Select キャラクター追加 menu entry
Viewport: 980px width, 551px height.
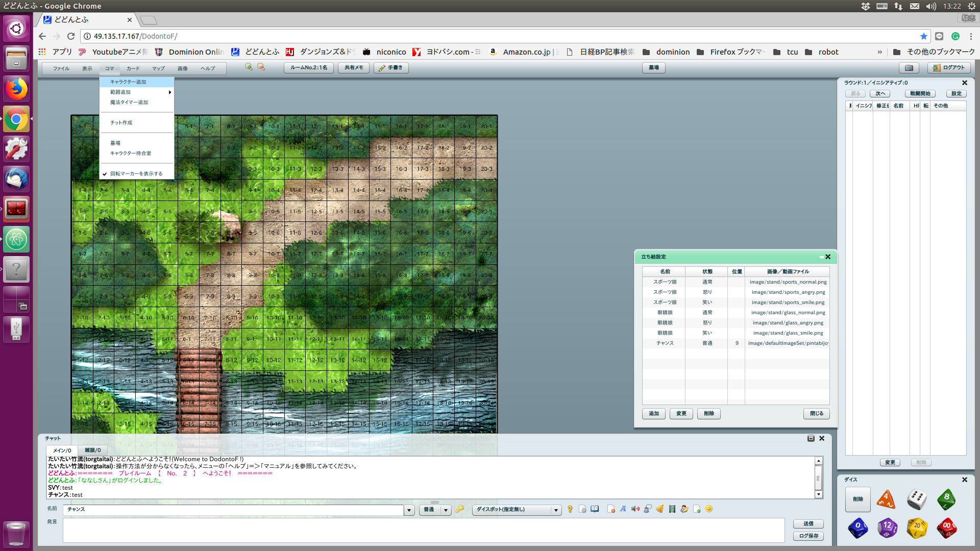129,82
